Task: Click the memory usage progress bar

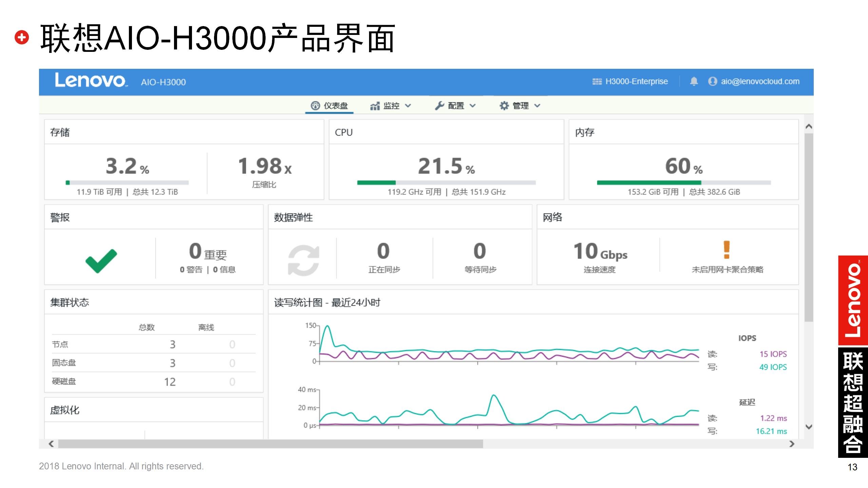Action: (684, 183)
